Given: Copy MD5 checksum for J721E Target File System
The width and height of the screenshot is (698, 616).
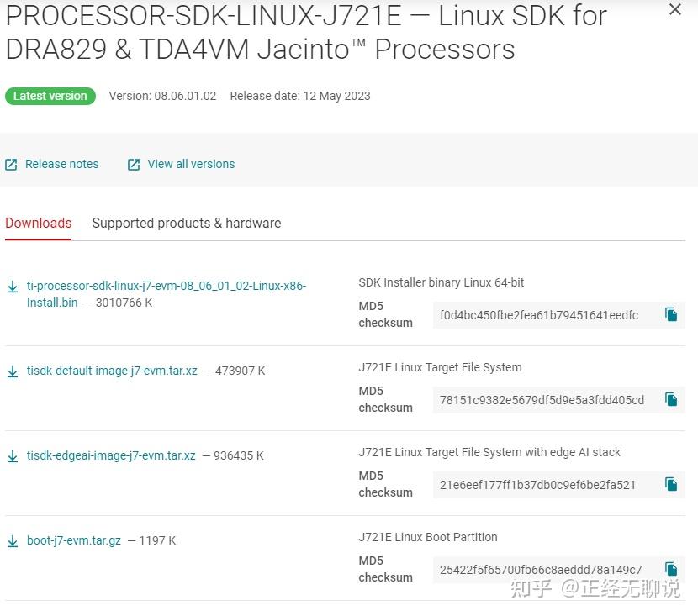Looking at the screenshot, I should click(671, 399).
